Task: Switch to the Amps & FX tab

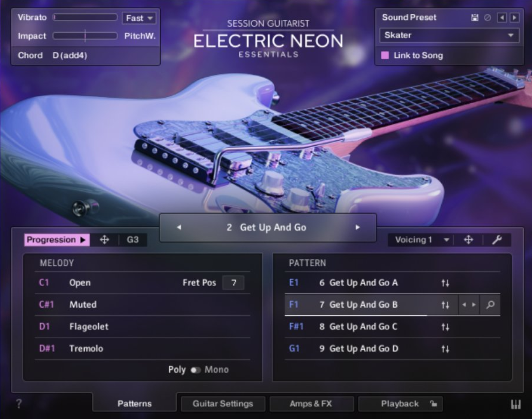Action: tap(311, 404)
